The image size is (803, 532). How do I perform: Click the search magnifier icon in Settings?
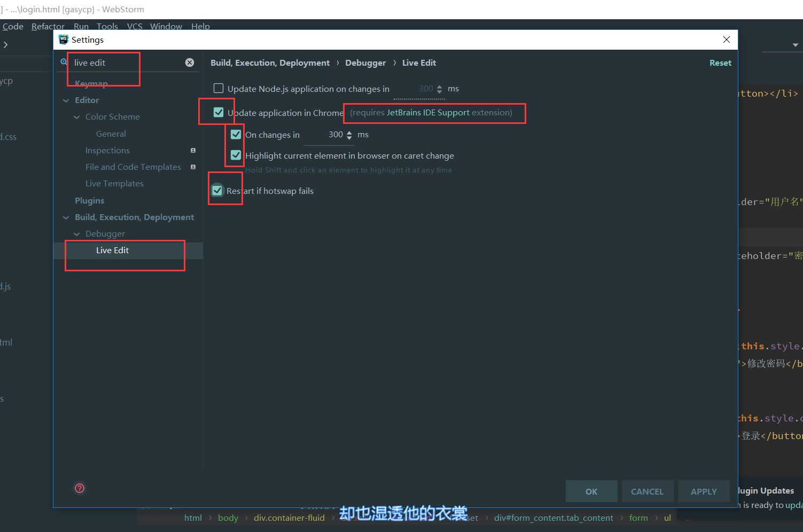(64, 61)
